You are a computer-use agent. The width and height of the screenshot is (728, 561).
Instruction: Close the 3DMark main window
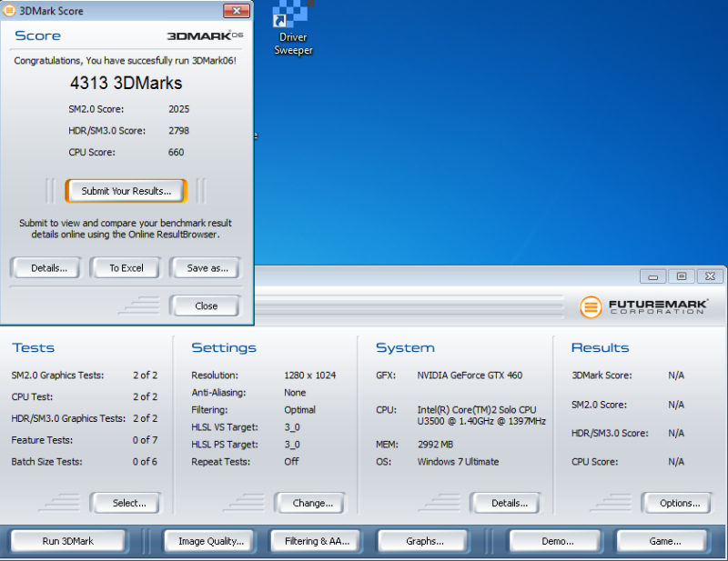point(710,276)
